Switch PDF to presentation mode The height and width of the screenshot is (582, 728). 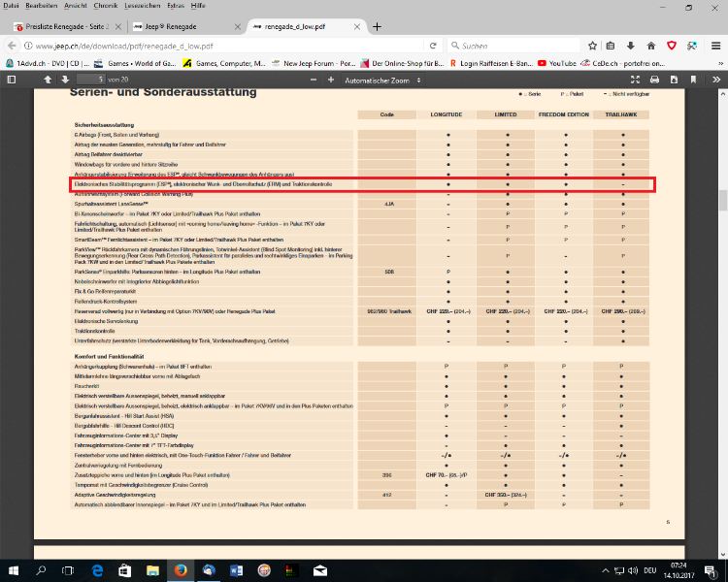pos(637,79)
